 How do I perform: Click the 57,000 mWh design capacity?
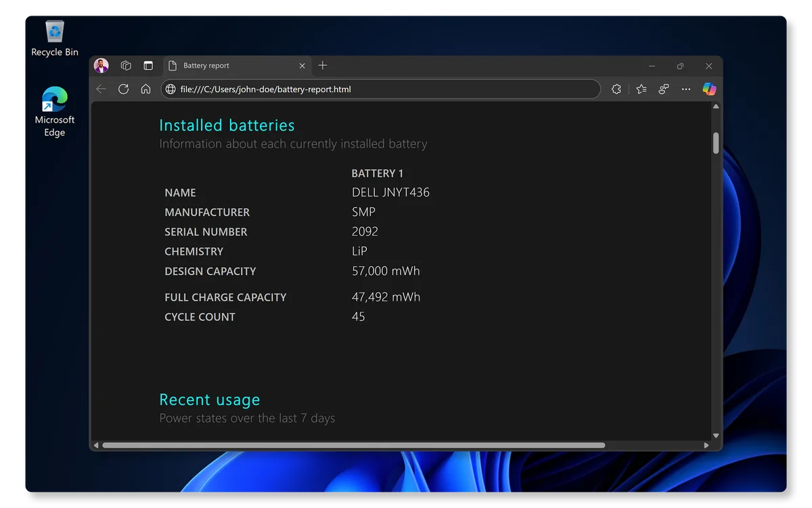pos(386,271)
